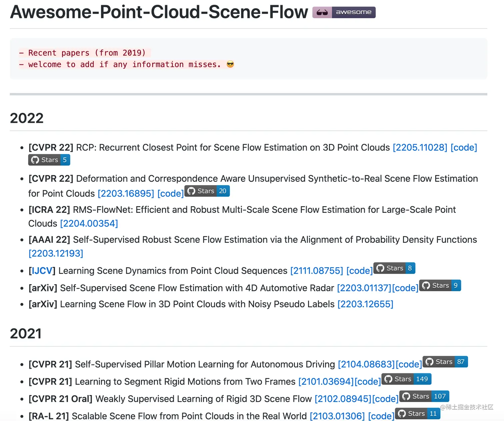Open arXiv link 2205.11028
Screen dimensions: 504x421
pos(420,147)
